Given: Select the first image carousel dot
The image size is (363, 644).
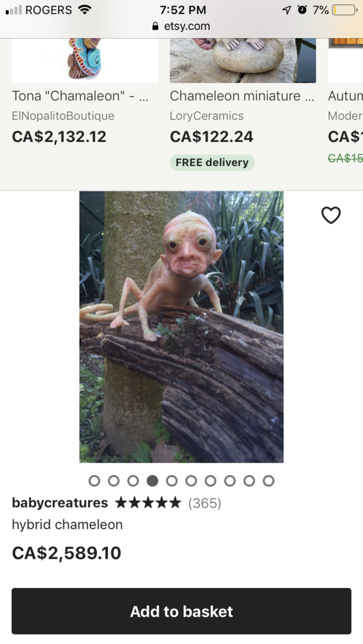Looking at the screenshot, I should click(x=94, y=481).
